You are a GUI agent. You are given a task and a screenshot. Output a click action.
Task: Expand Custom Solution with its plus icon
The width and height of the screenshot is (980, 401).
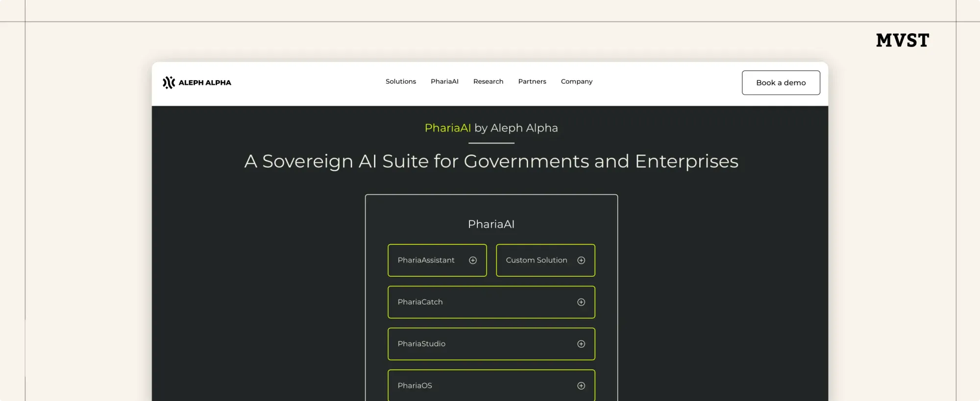coord(581,260)
